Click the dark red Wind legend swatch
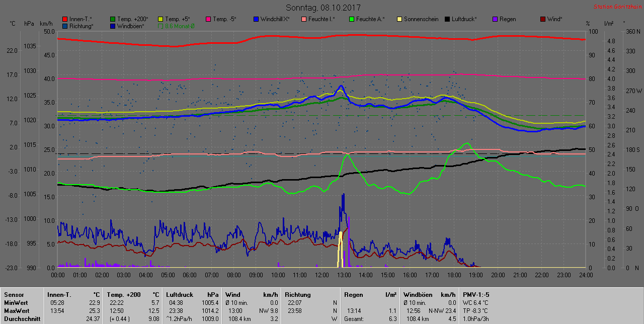This screenshot has height=324, width=644. pyautogui.click(x=542, y=19)
